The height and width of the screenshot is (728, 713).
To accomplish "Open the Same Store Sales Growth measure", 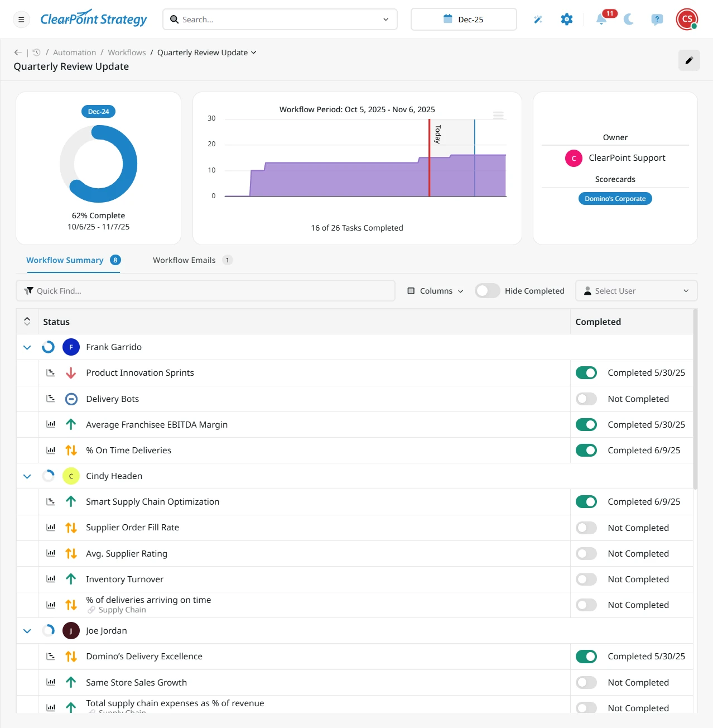I will [x=136, y=683].
